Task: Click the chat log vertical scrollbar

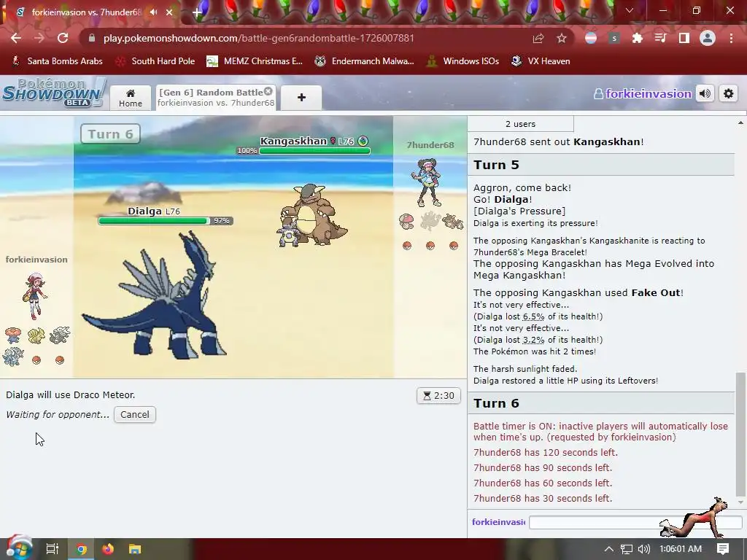Action: tap(740, 433)
